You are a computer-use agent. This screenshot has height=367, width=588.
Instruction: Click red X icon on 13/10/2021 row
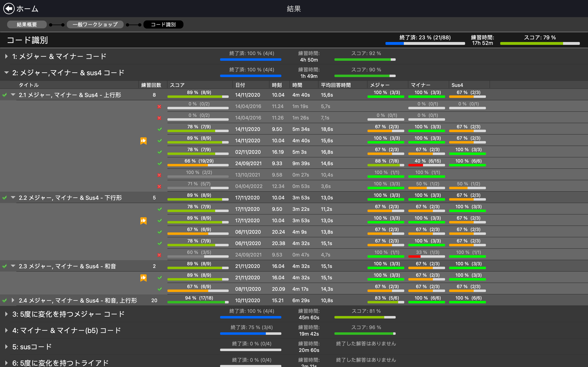coord(159,175)
